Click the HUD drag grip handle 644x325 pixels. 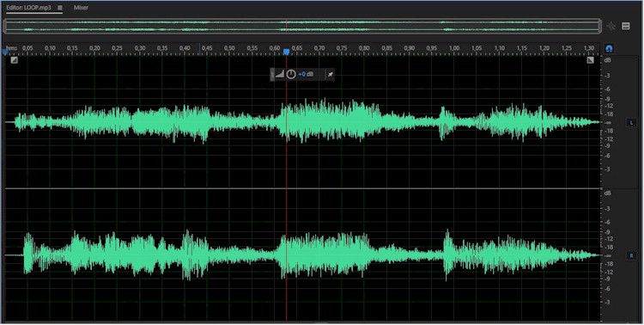pyautogui.click(x=272, y=75)
